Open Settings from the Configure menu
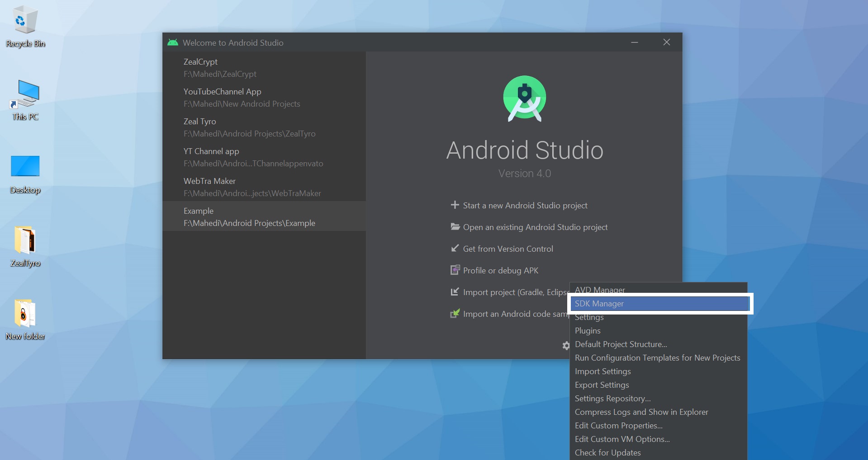The height and width of the screenshot is (460, 868). click(x=658, y=317)
